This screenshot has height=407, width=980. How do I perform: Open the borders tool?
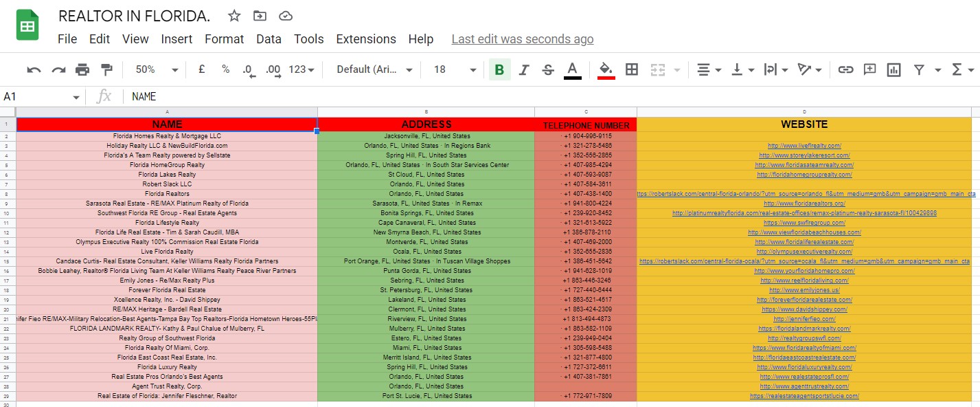(632, 69)
